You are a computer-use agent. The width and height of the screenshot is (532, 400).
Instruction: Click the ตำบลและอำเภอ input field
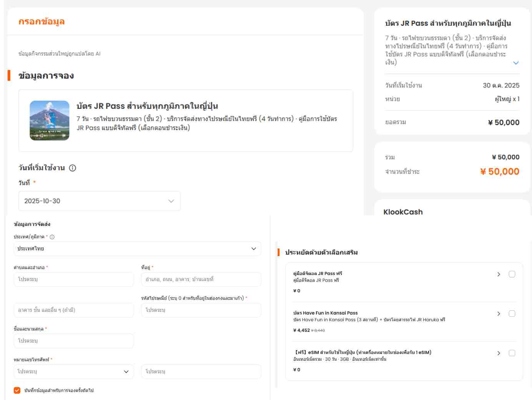click(73, 279)
